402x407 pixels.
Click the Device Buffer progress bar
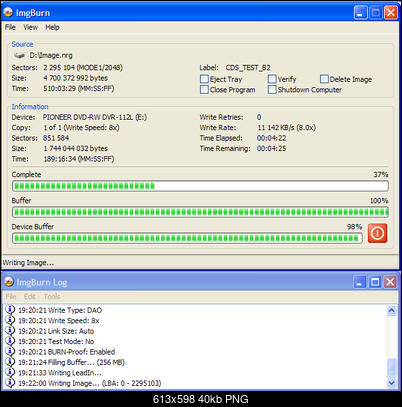[x=187, y=238]
